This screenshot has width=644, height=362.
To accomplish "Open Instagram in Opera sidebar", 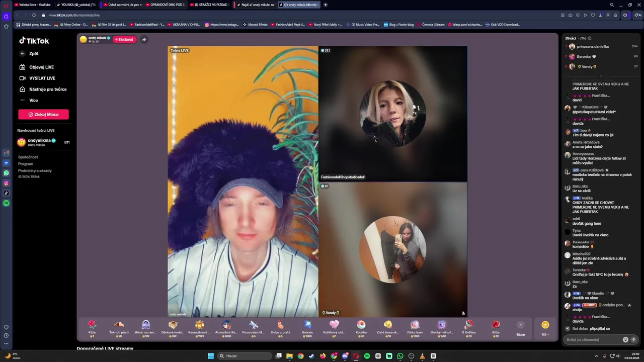I will pos(6,183).
